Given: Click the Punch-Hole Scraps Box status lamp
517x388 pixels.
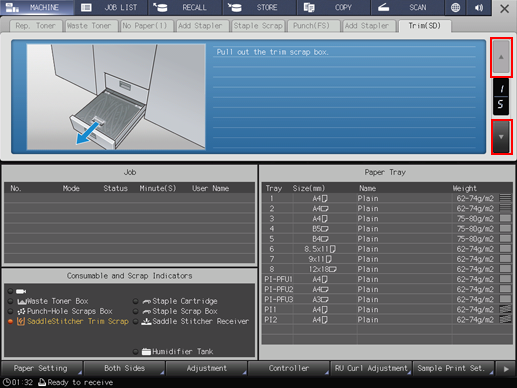Looking at the screenshot, I should (x=10, y=311).
